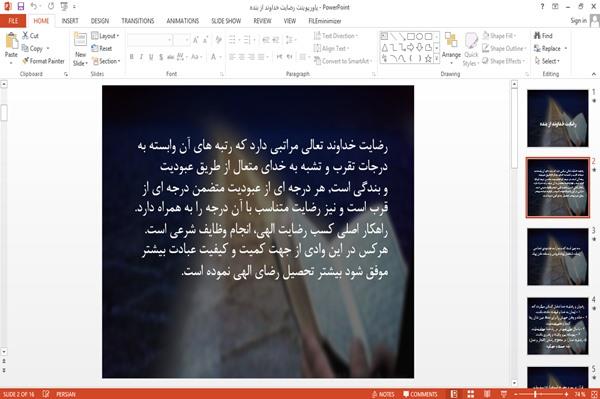600x399 pixels.
Task: Switch to Normal view icon
Action: click(454, 394)
